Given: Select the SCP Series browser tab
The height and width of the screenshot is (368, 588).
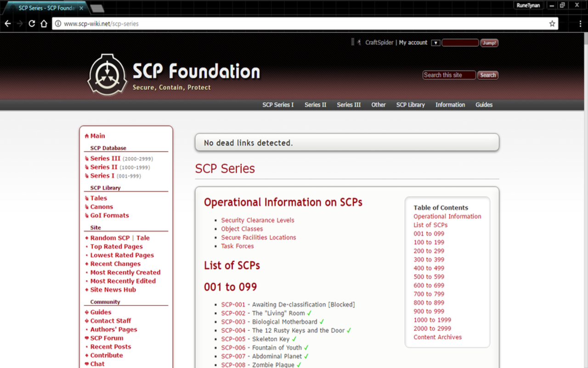Looking at the screenshot, I should point(46,8).
